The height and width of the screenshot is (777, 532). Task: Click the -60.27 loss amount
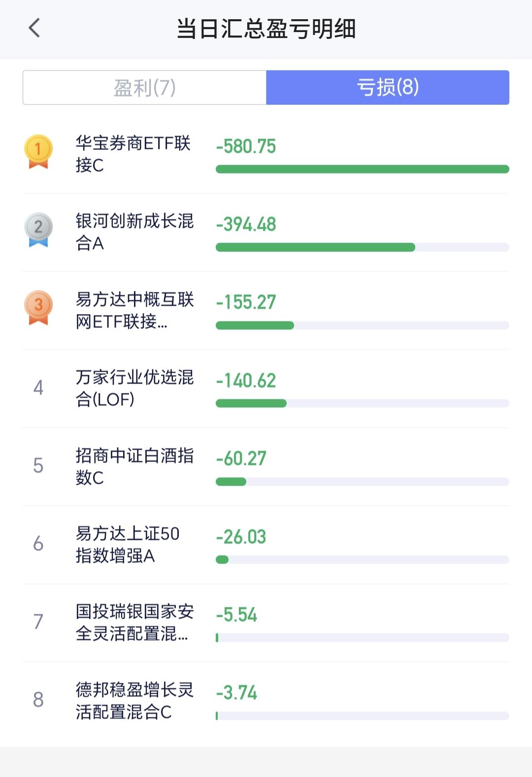241,459
